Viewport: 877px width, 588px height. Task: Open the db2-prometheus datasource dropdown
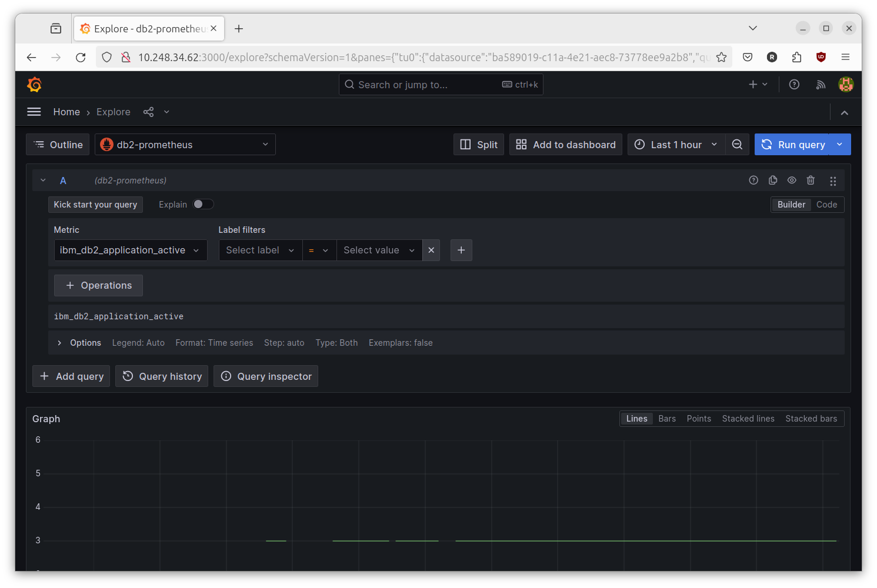(x=185, y=145)
